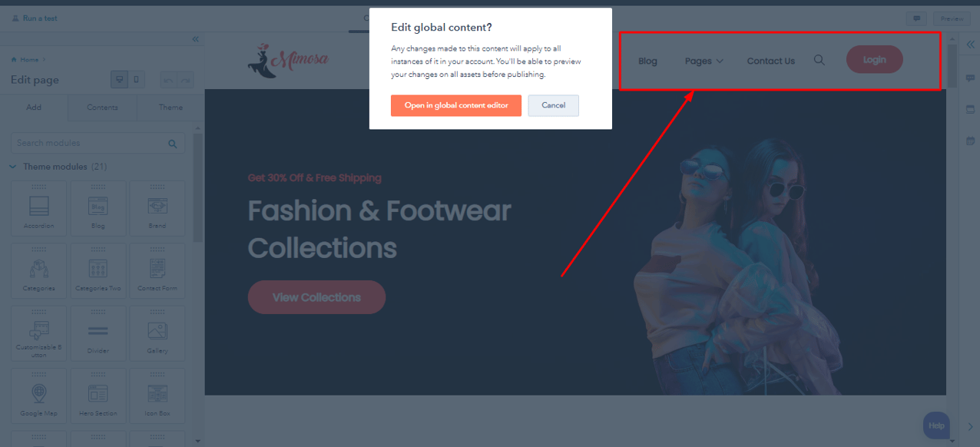Click the Blog navigation item
Image resolution: width=980 pixels, height=447 pixels.
tap(647, 61)
